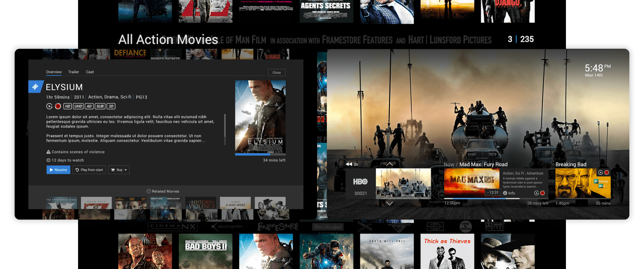Click the 12.00pm start time
This screenshot has width=644, height=269.
point(452,203)
